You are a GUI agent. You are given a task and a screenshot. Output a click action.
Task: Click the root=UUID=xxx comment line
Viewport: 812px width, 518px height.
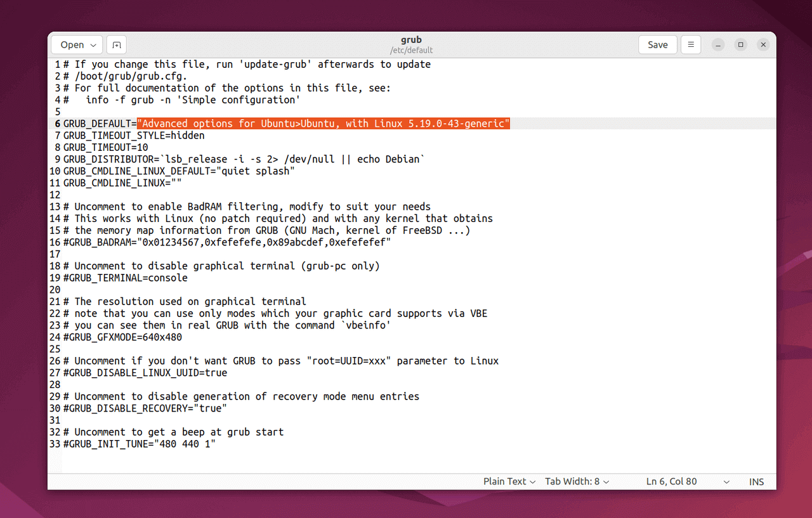281,361
